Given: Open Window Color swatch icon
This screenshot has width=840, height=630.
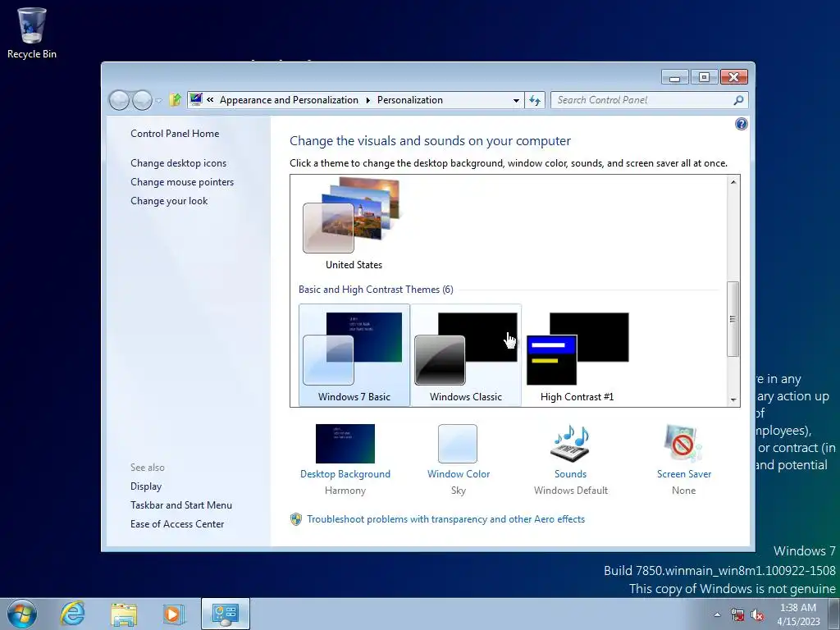Looking at the screenshot, I should click(458, 444).
